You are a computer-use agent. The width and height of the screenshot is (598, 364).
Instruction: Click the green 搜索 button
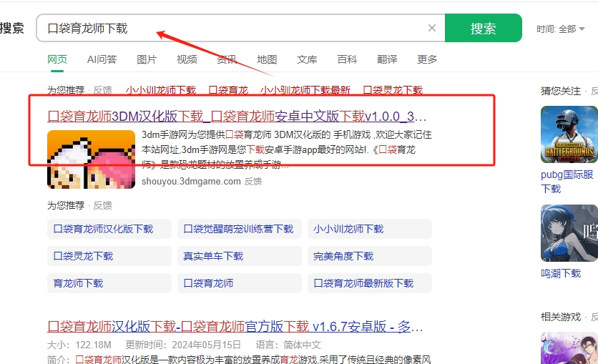484,28
